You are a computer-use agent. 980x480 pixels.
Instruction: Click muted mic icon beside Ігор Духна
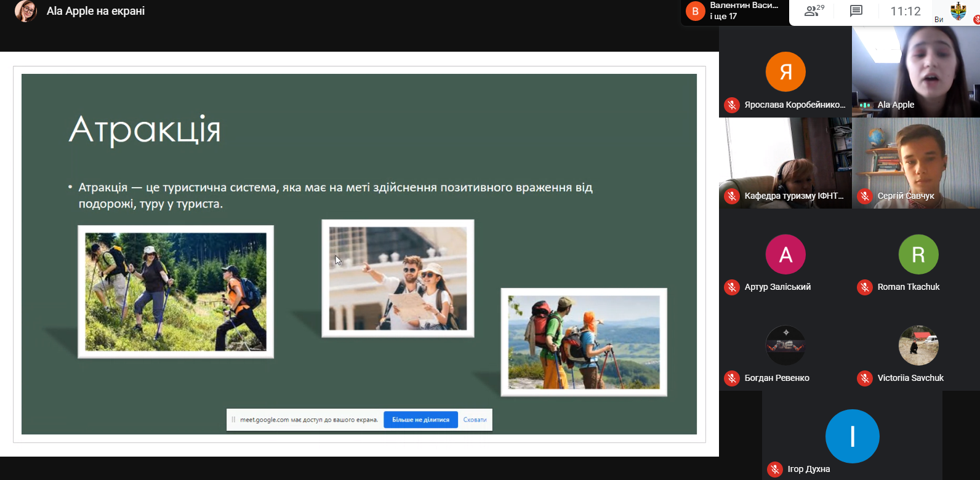[774, 470]
